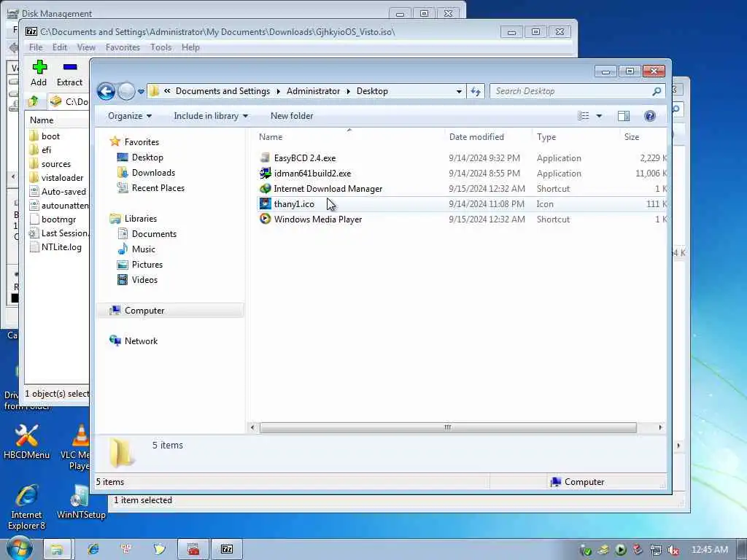Select the Internet Download Manager shortcut
This screenshot has height=560, width=747.
pyautogui.click(x=328, y=189)
